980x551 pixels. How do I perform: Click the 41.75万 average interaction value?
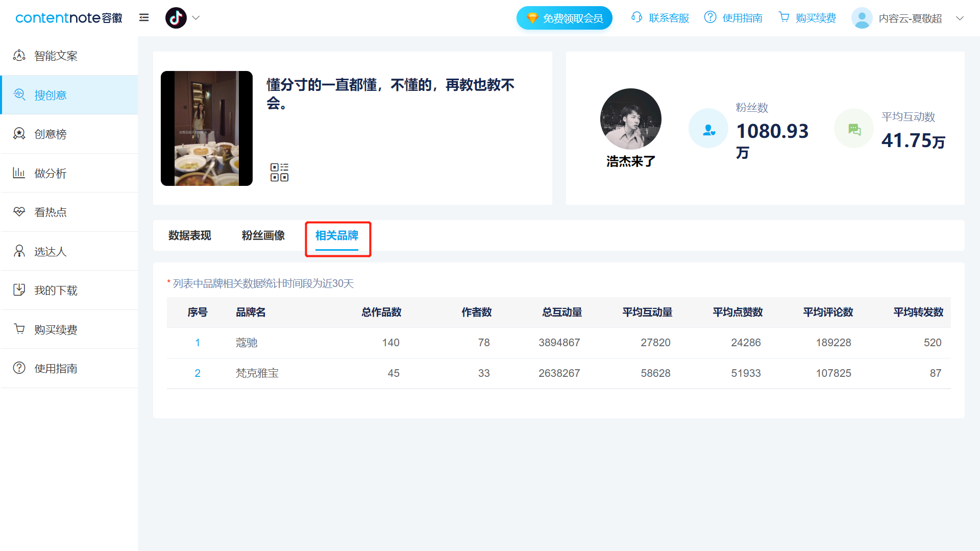913,140
